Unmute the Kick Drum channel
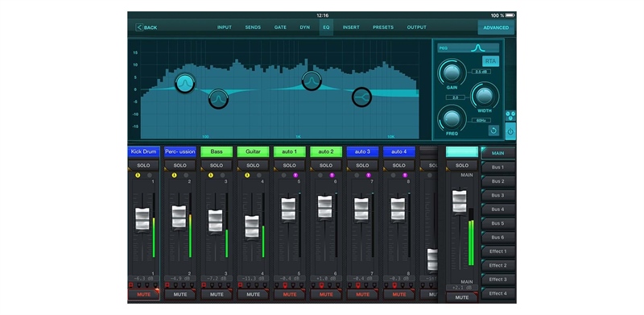Screen dimensions: 644x315 pyautogui.click(x=144, y=294)
